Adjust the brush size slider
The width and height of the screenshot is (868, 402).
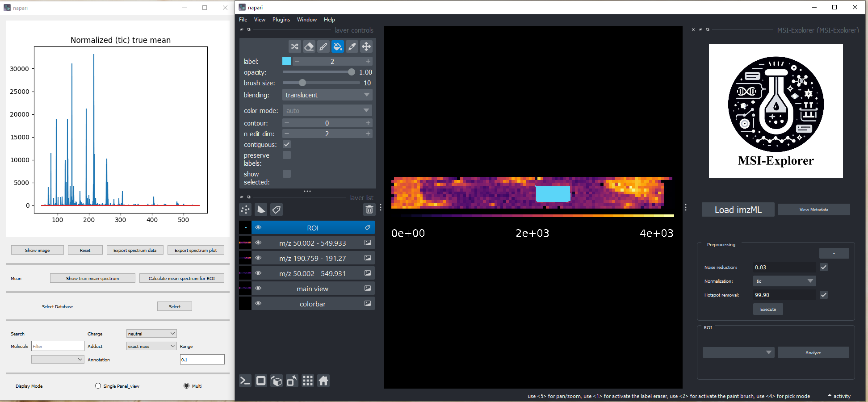tap(302, 83)
